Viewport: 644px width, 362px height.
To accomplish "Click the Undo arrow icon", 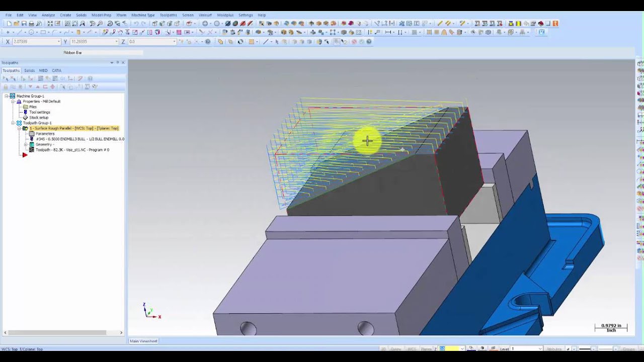I will coord(136,24).
